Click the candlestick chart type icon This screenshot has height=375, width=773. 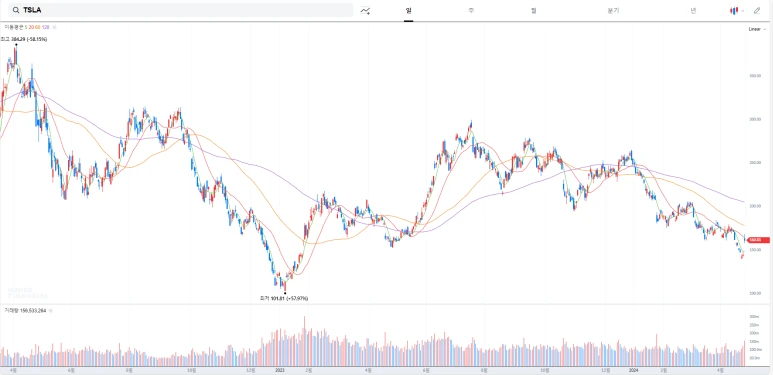(734, 10)
